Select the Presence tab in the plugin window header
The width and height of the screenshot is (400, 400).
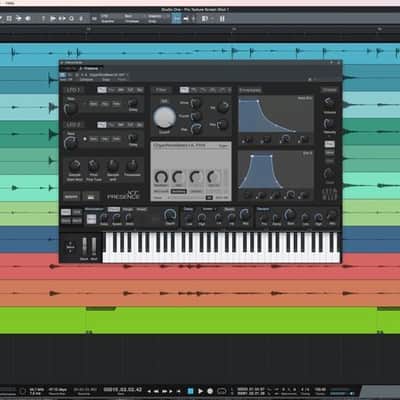89,68
